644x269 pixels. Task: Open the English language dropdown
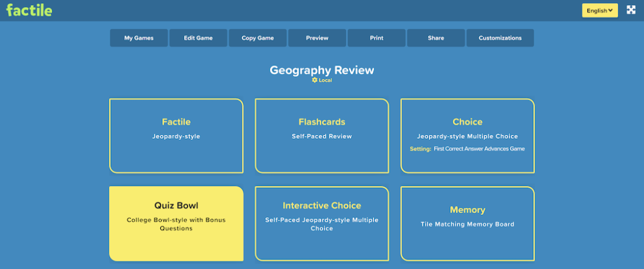[600, 10]
